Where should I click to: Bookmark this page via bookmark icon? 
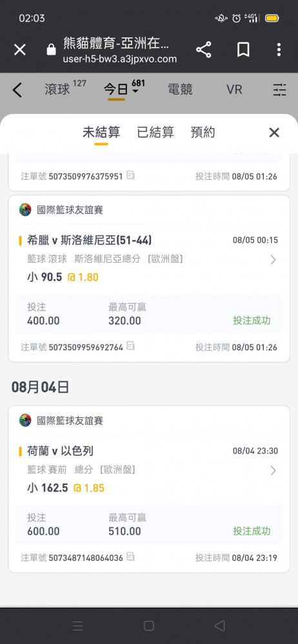[x=243, y=50]
